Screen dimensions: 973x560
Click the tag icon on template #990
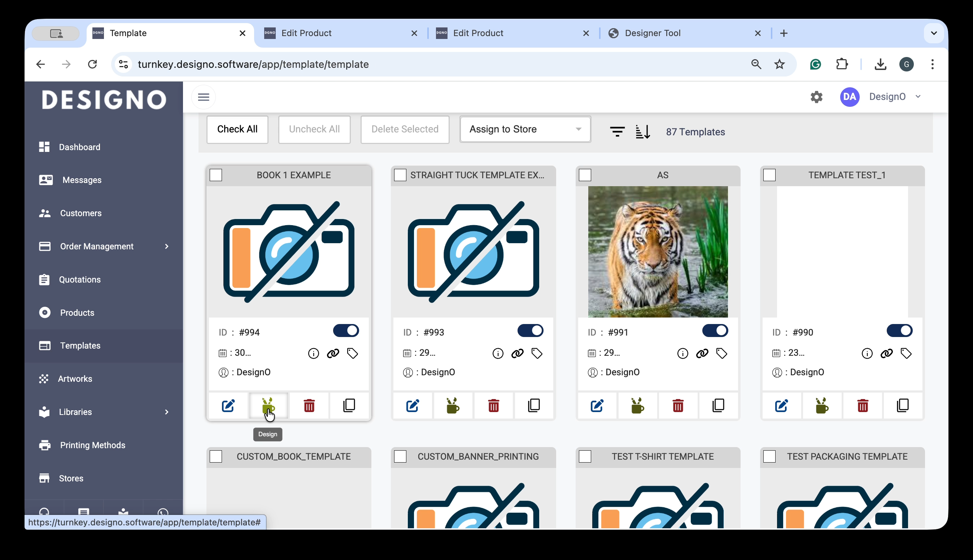(906, 353)
